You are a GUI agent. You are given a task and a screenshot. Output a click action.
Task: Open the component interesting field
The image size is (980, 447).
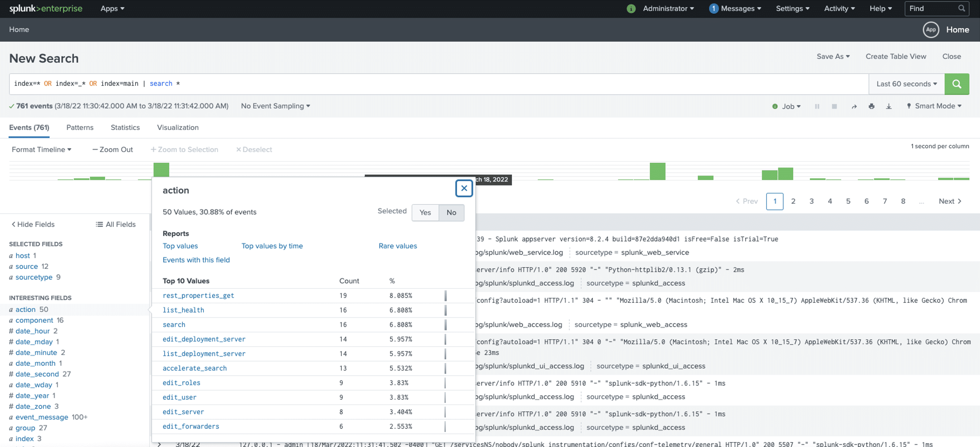(34, 320)
